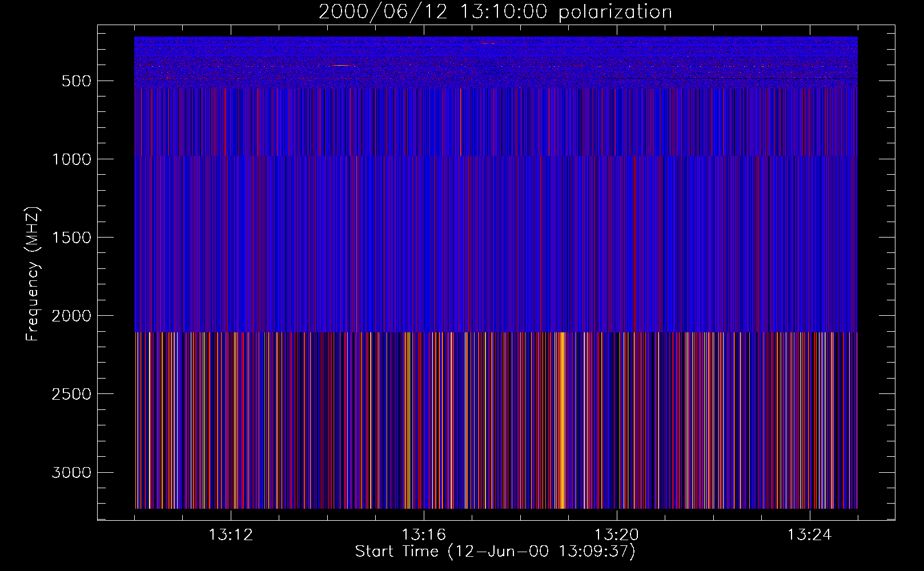924x571 pixels.
Task: Select the 3000 frequency tick label
Action: tap(71, 472)
